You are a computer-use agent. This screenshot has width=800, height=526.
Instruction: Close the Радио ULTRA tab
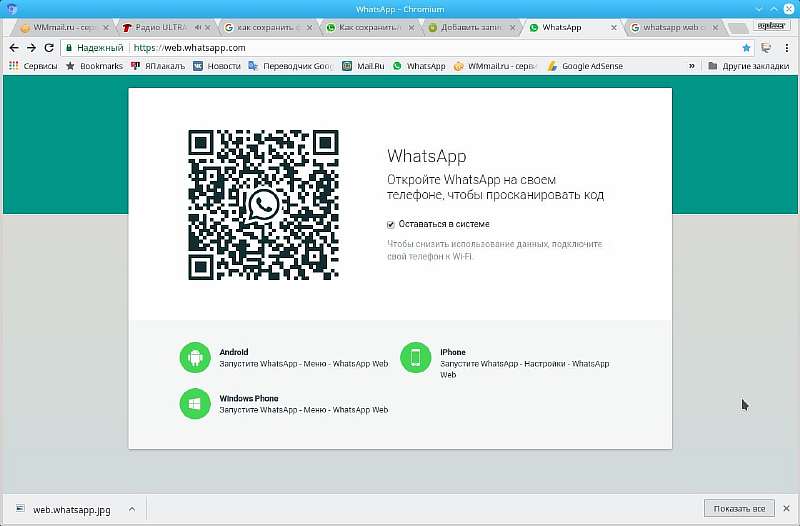[x=208, y=28]
